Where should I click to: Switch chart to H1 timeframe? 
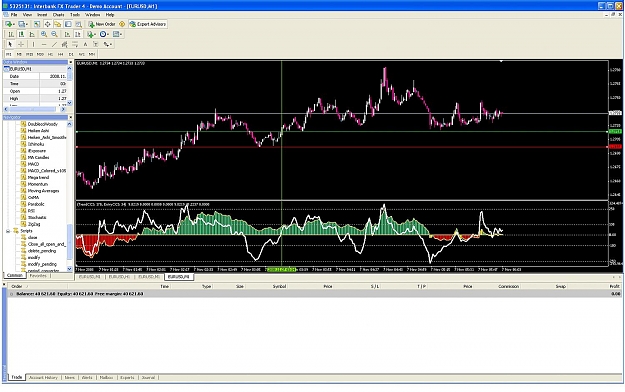50,54
